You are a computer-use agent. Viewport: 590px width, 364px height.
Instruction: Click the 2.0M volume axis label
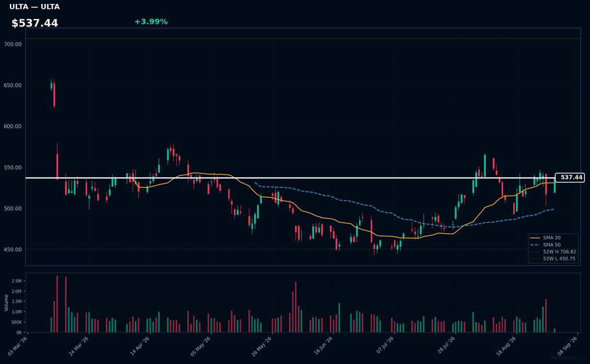coord(17,291)
